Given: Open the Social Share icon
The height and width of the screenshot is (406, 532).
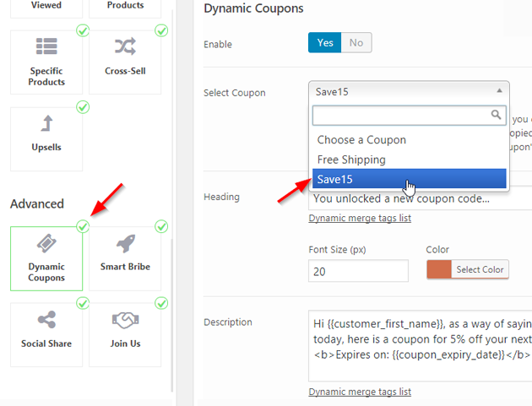Looking at the screenshot, I should [46, 320].
